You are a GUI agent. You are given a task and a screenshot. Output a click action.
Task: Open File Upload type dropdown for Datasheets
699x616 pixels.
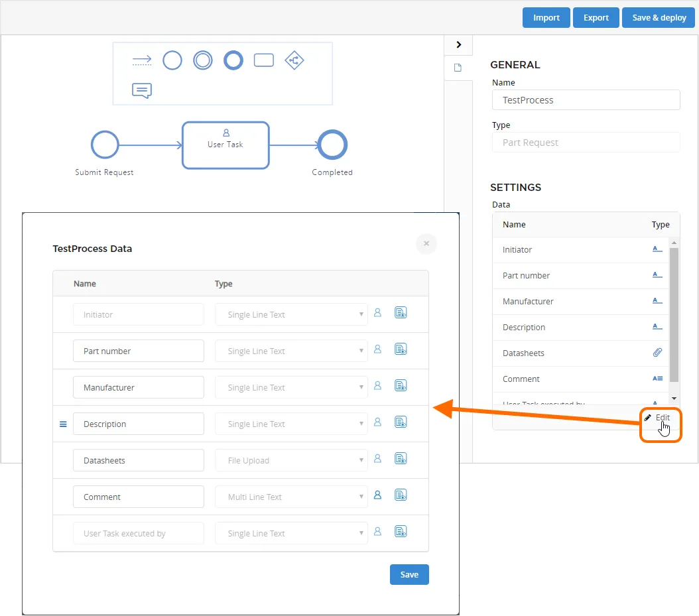coord(291,460)
